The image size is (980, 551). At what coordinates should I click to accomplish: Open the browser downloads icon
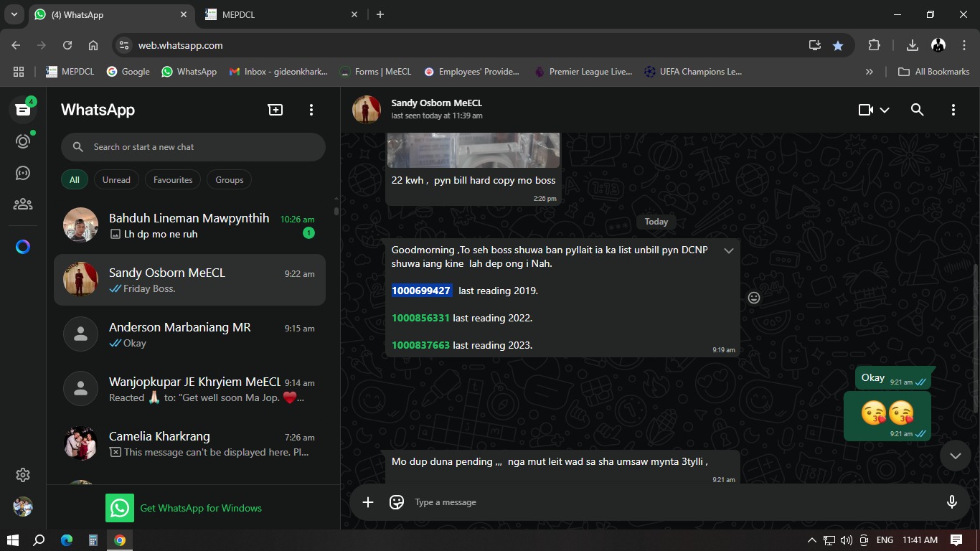[x=913, y=45]
